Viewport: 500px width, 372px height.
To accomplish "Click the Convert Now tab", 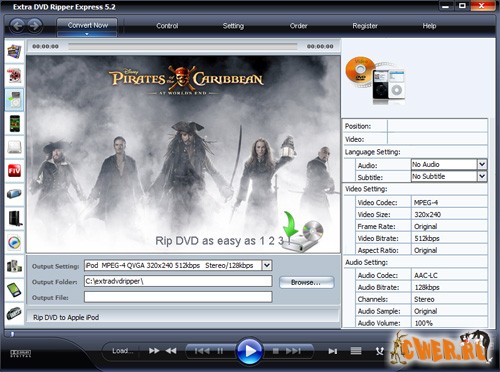I will pyautogui.click(x=87, y=26).
